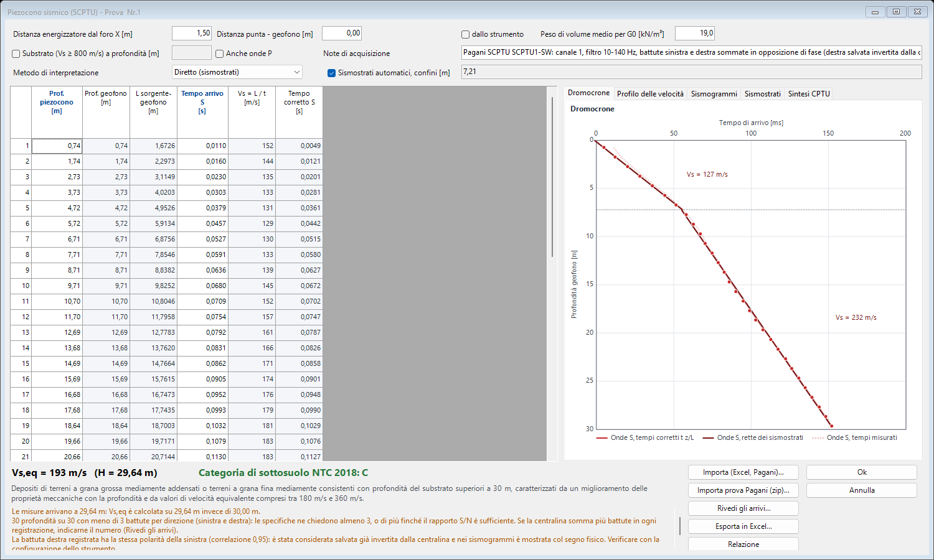The image size is (934, 560).
Task: Click Esporta in Excel... button
Action: [743, 526]
